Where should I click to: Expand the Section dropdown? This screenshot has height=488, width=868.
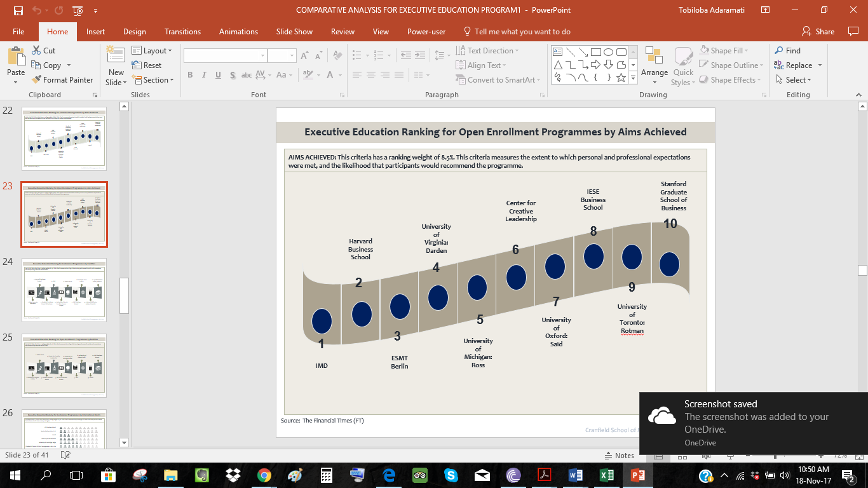tap(153, 80)
